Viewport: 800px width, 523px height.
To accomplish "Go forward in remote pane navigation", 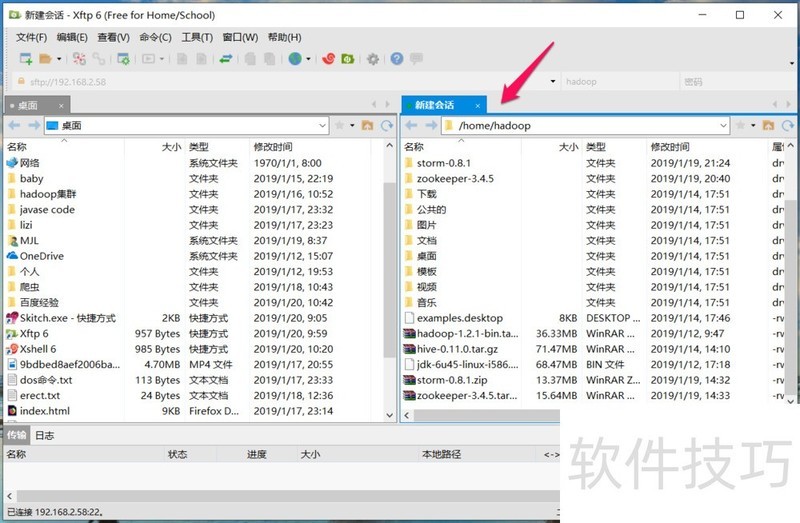I will [x=431, y=125].
